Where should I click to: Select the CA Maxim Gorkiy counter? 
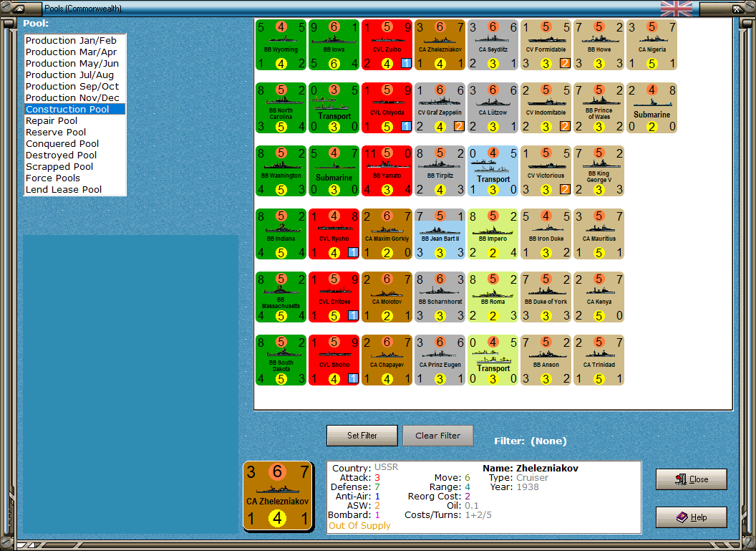[x=387, y=234]
